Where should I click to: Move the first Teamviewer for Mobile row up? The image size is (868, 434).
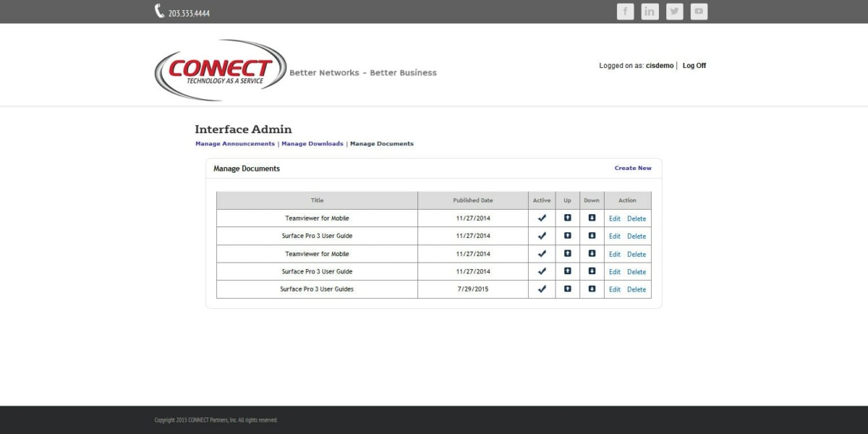point(567,218)
